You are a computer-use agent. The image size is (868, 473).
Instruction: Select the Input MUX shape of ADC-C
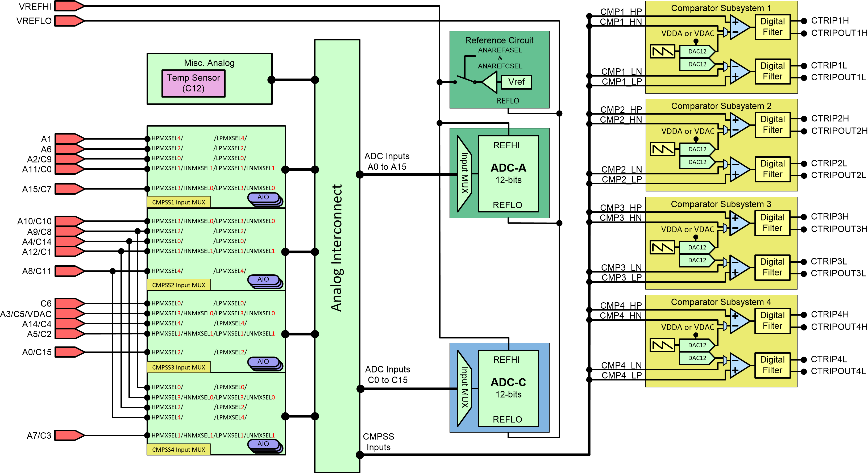tap(464, 388)
